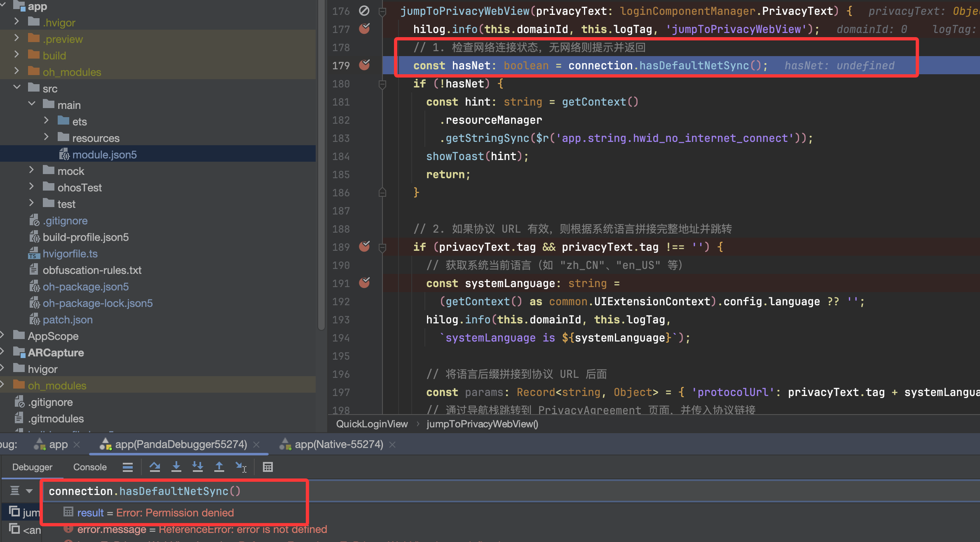Open the expression history dropdown arrow

pyautogui.click(x=29, y=491)
